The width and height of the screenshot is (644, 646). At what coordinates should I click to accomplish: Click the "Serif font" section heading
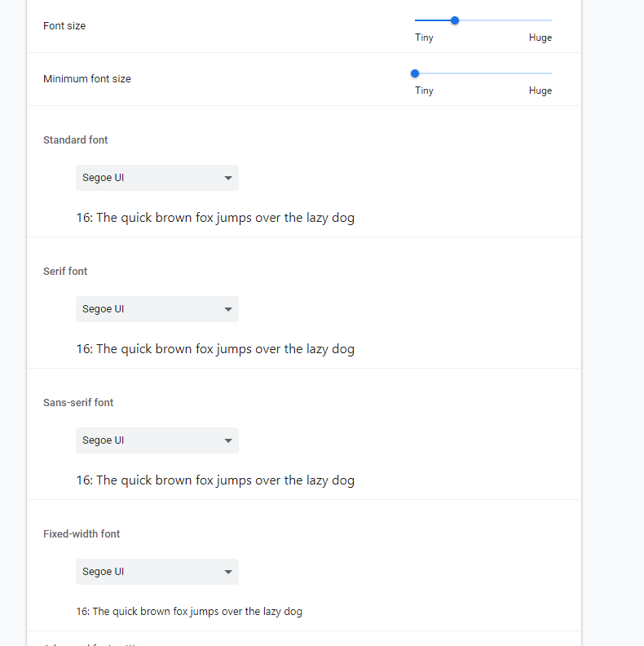[65, 272]
